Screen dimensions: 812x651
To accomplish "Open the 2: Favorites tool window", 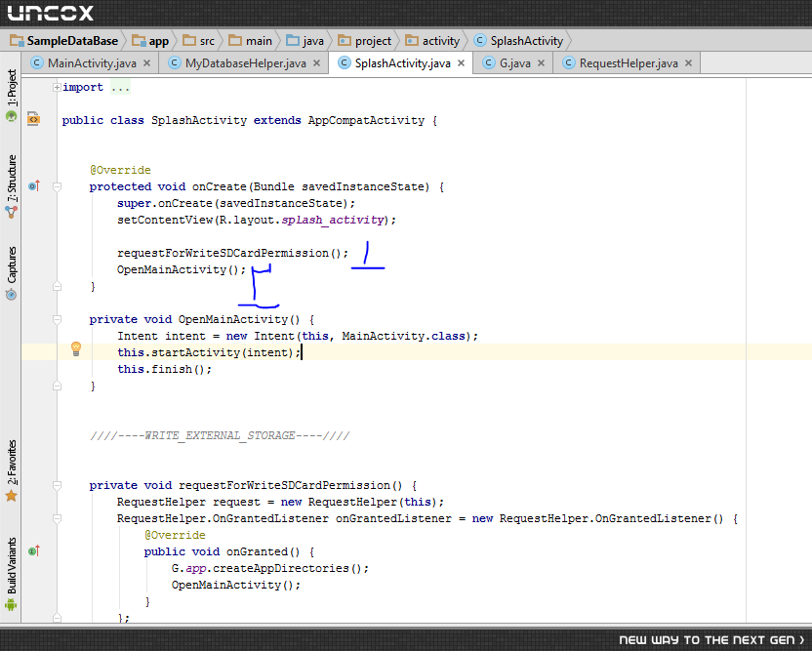I will click(x=11, y=470).
